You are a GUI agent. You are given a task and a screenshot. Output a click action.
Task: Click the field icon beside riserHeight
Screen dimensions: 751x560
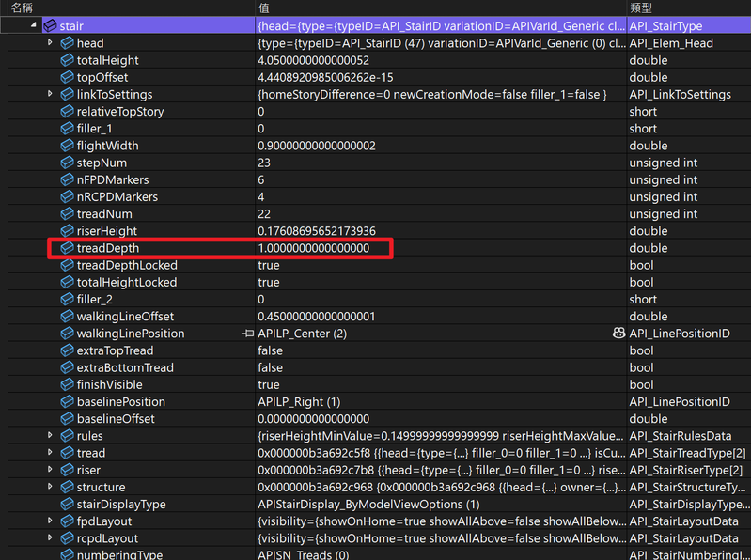click(x=67, y=231)
